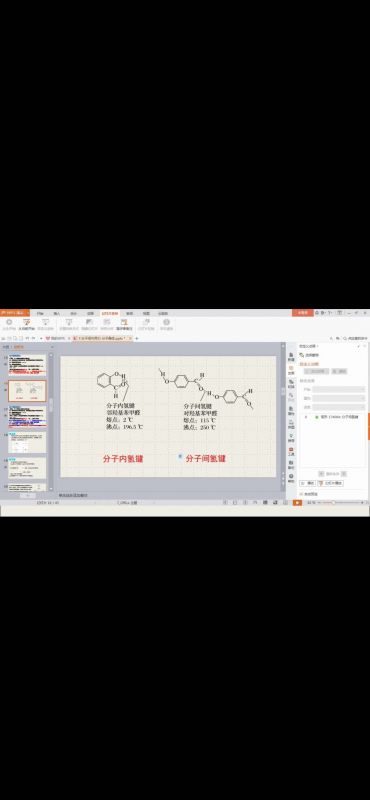Select the 分子间氢键 animation list item
370x800 pixels.
point(336,417)
